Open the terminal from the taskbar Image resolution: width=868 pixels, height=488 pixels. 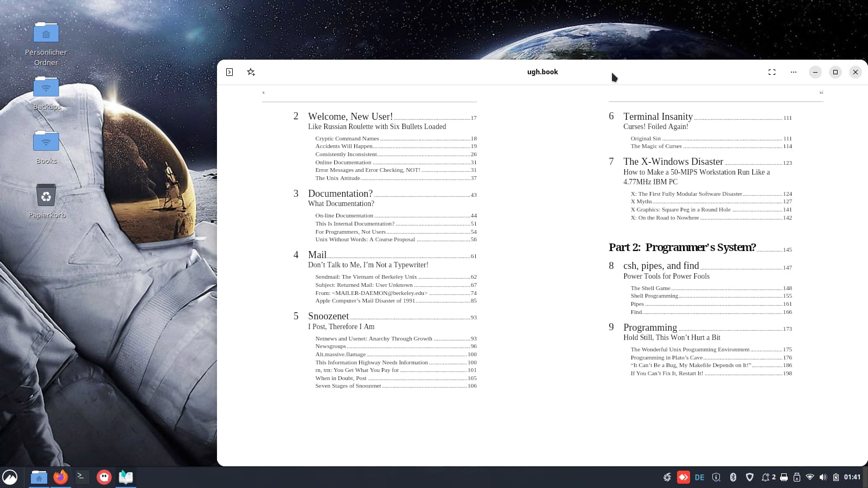[x=82, y=477]
